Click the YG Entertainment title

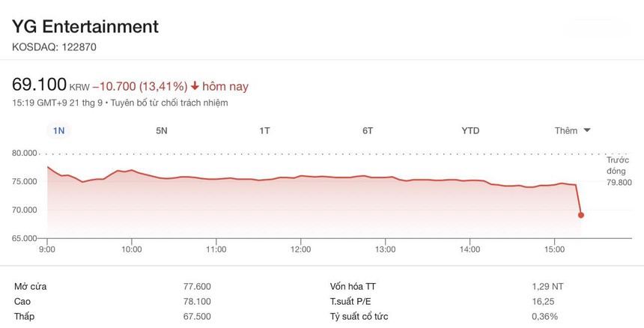(85, 26)
